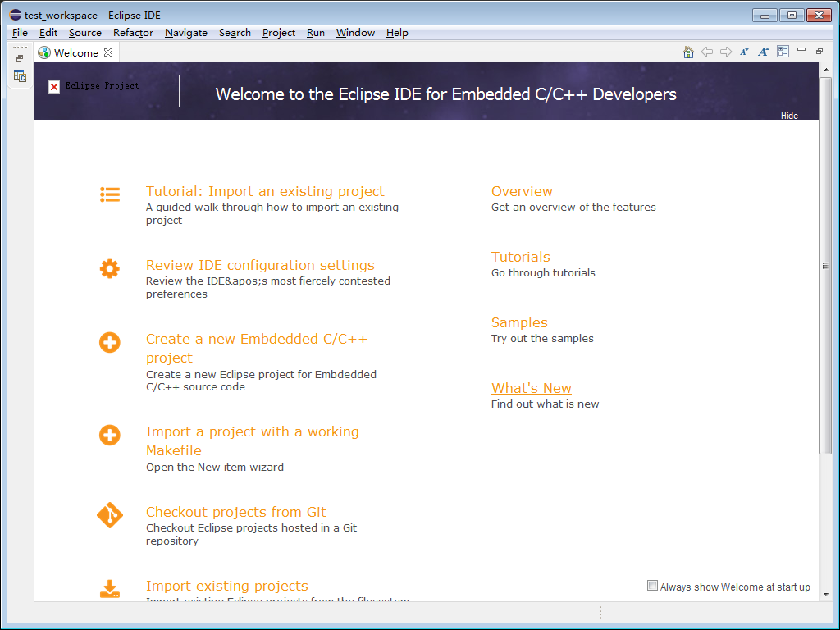Click the Eclipse logo in title bar

(x=15, y=15)
